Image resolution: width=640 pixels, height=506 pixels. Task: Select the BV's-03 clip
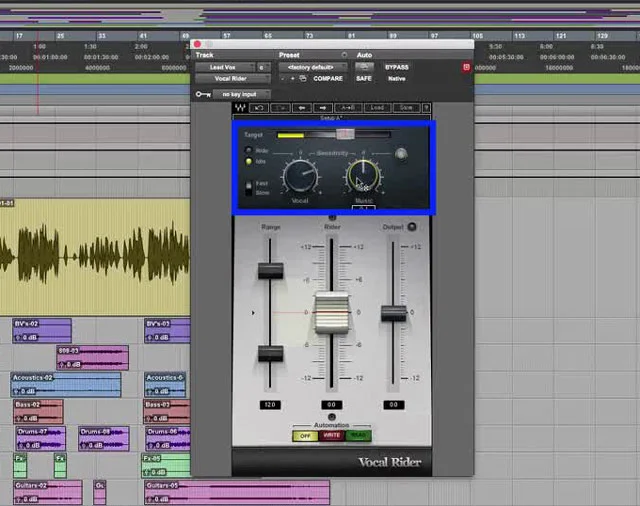[x=167, y=331]
